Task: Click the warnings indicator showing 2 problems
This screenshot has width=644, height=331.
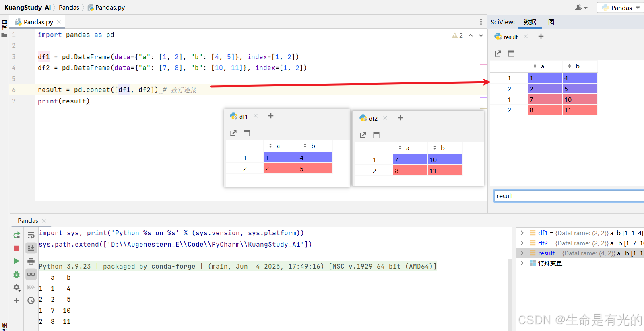Action: pyautogui.click(x=458, y=35)
